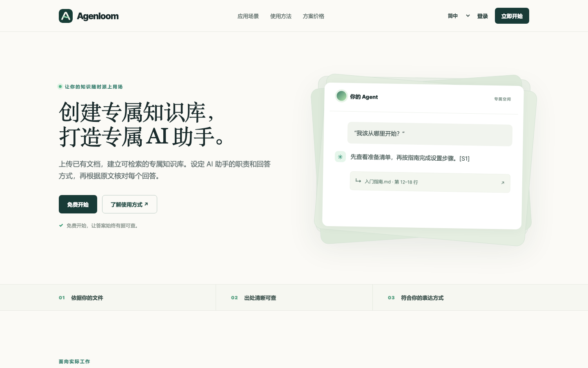Select the 02 出处清晰可查 item

(x=254, y=298)
